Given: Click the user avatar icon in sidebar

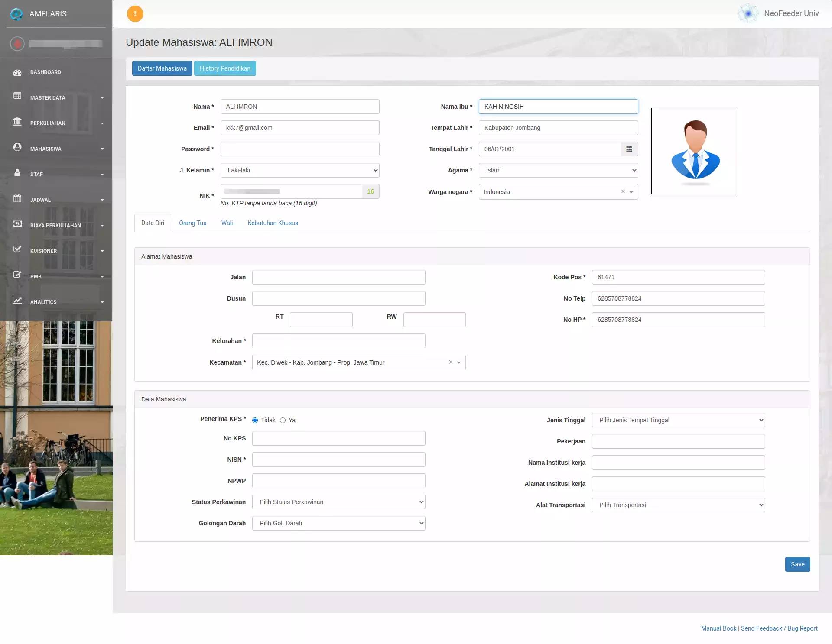Looking at the screenshot, I should pos(17,44).
